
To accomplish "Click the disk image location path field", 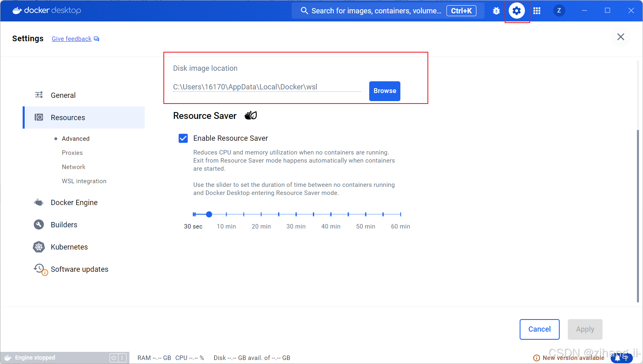I will click(x=267, y=87).
